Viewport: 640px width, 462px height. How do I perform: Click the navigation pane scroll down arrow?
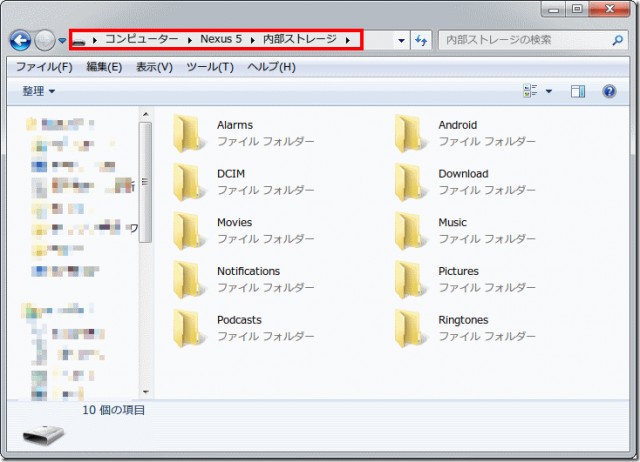146,392
